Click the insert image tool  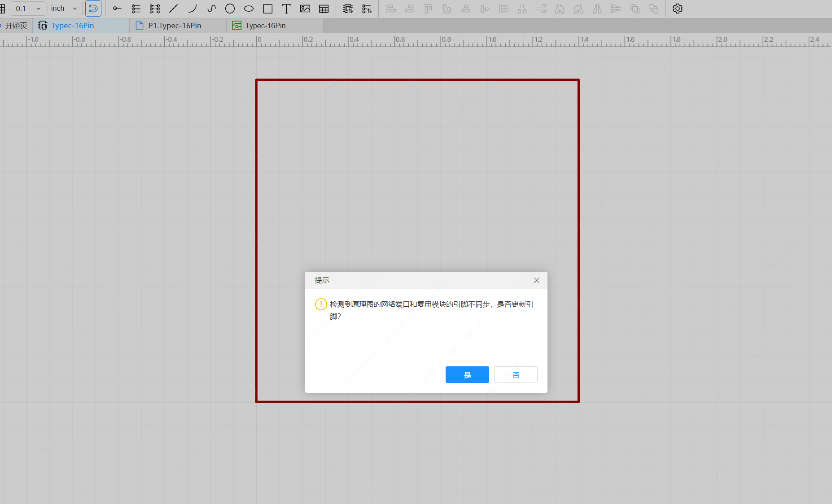305,9
